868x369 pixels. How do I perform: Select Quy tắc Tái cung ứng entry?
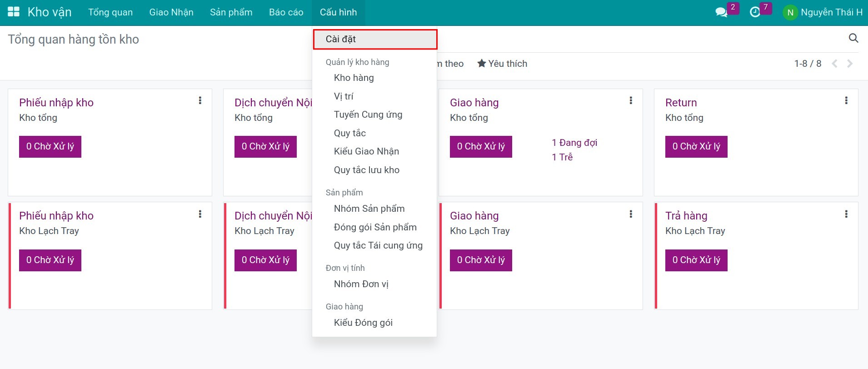click(x=374, y=245)
